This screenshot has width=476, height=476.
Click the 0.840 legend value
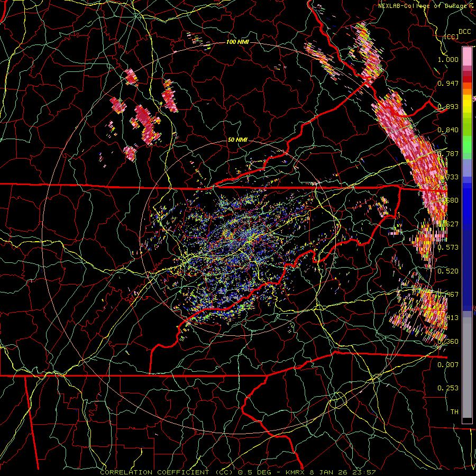coord(448,130)
